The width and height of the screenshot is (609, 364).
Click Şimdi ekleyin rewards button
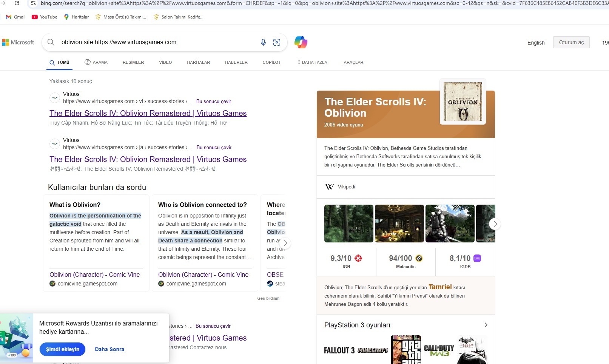tap(62, 349)
